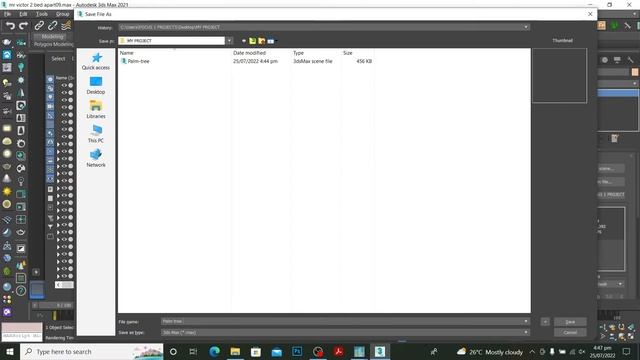The width and height of the screenshot is (640, 360).
Task: Expand first arrowed row in Scene Explorer
Action: [x=58, y=144]
